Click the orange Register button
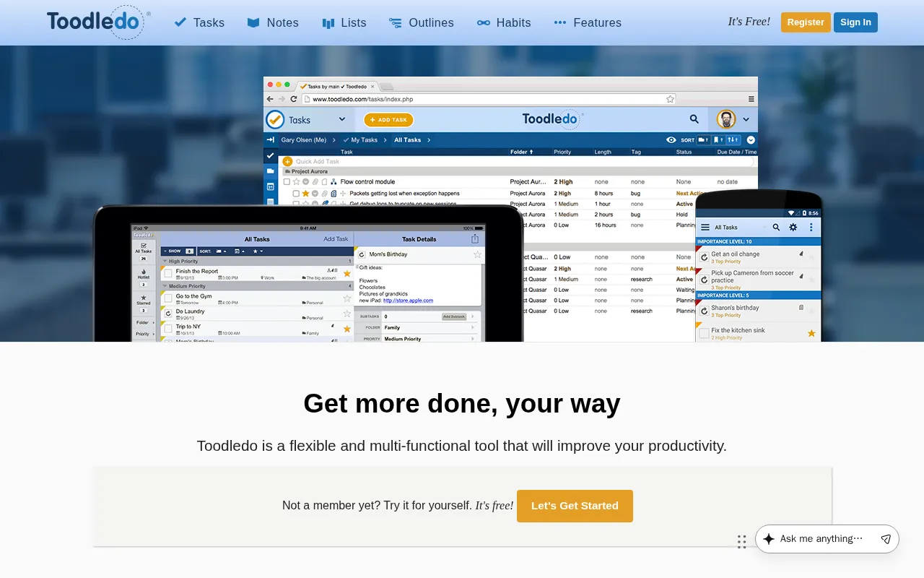Viewport: 924px width, 578px height. pyautogui.click(x=806, y=22)
